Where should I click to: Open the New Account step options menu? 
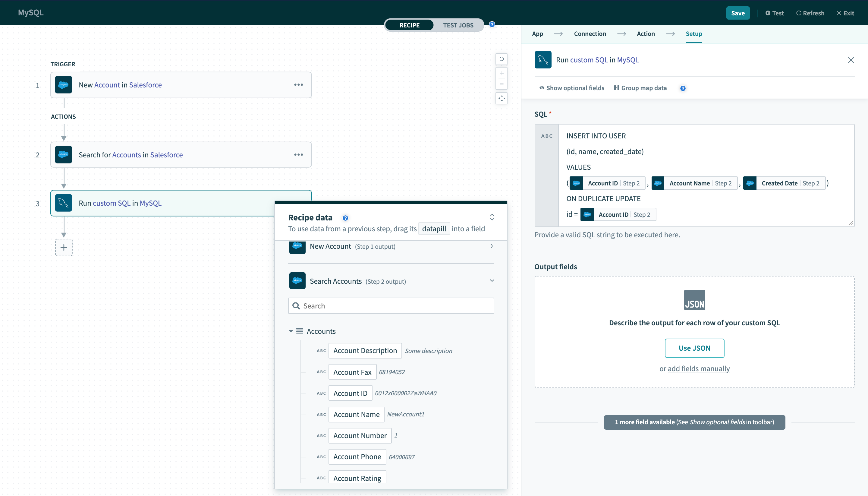click(x=298, y=85)
